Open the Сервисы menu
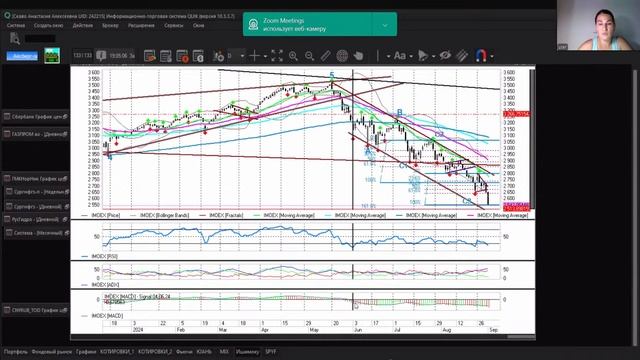 tap(174, 25)
